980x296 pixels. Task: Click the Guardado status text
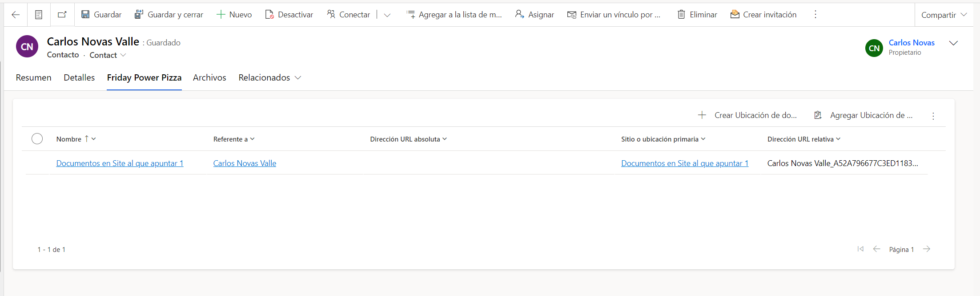[x=164, y=43]
